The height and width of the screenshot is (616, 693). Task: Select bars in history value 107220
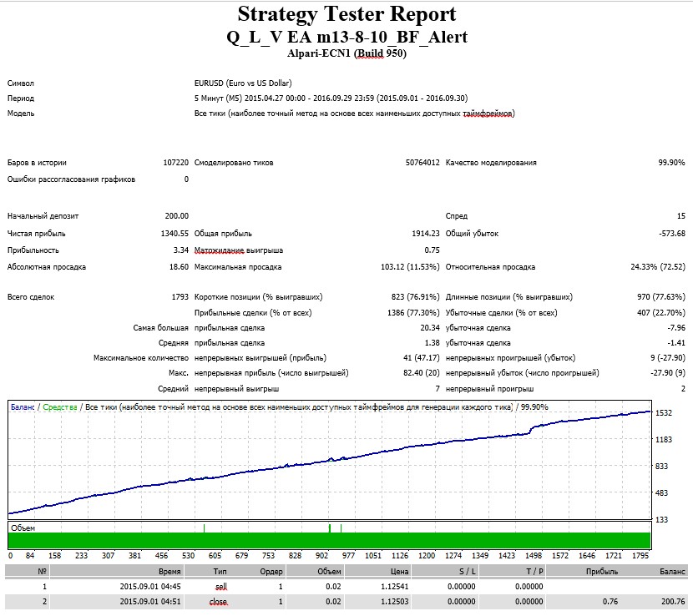point(176,163)
